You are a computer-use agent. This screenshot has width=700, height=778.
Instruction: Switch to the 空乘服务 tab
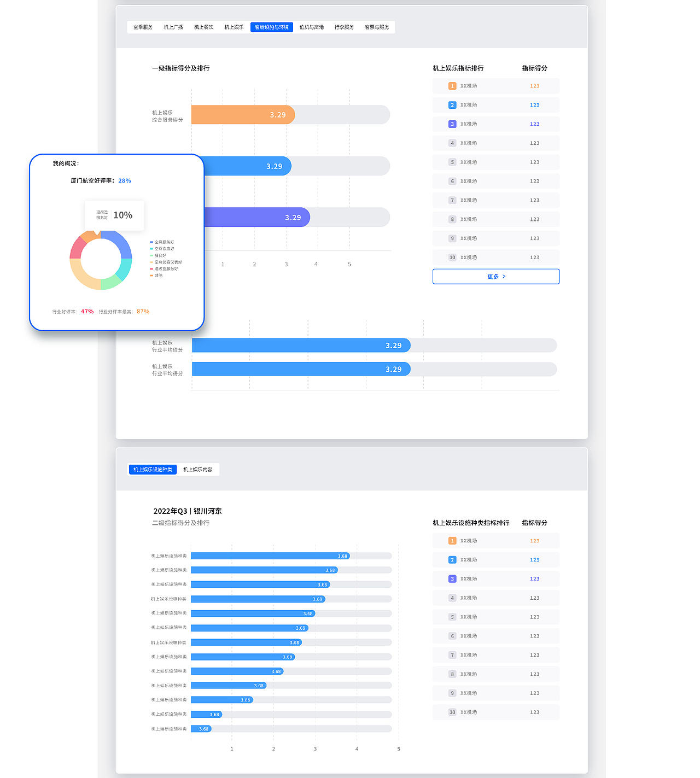click(143, 27)
